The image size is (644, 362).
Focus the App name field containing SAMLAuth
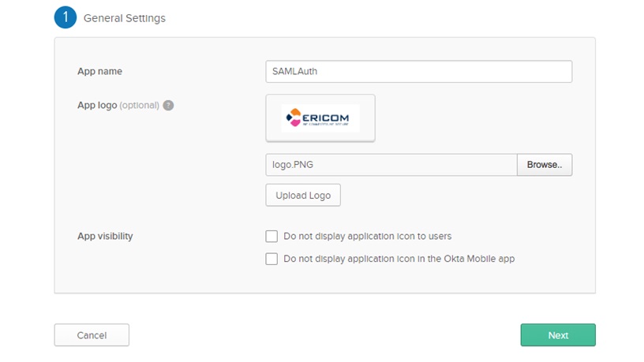418,71
